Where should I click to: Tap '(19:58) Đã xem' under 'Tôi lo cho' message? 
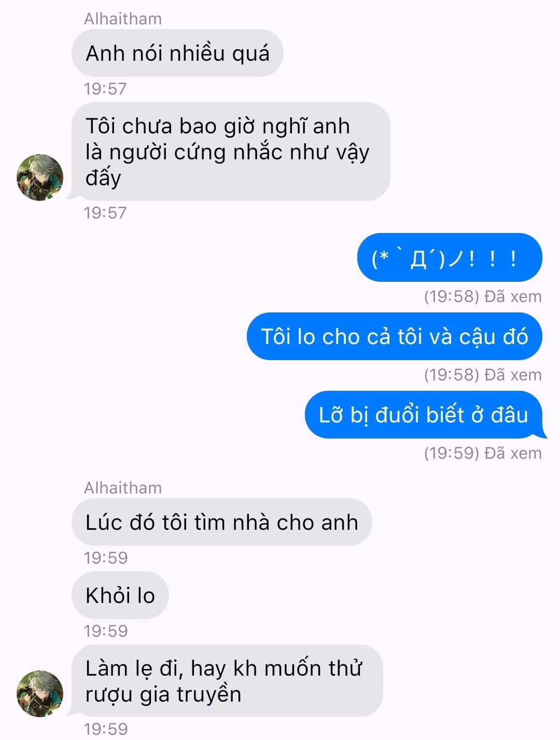[483, 375]
